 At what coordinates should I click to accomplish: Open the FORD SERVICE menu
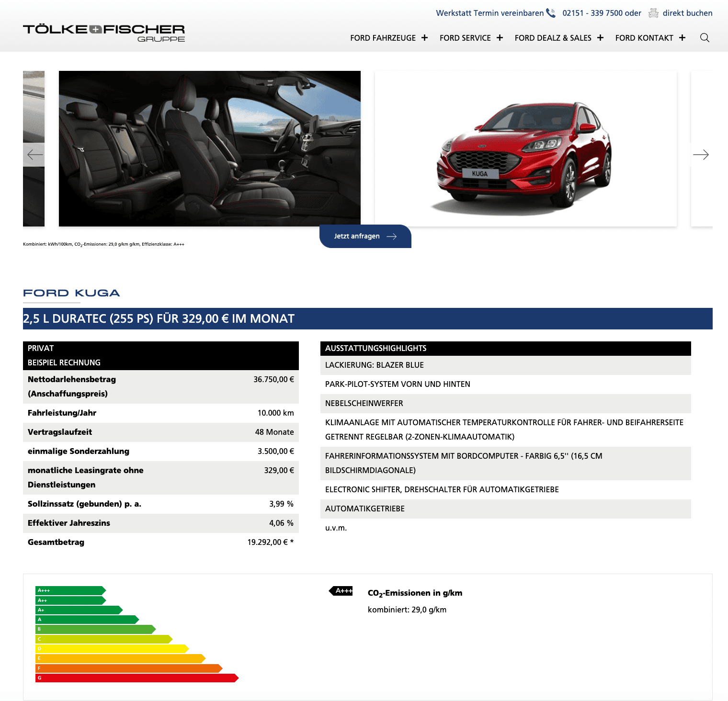465,38
